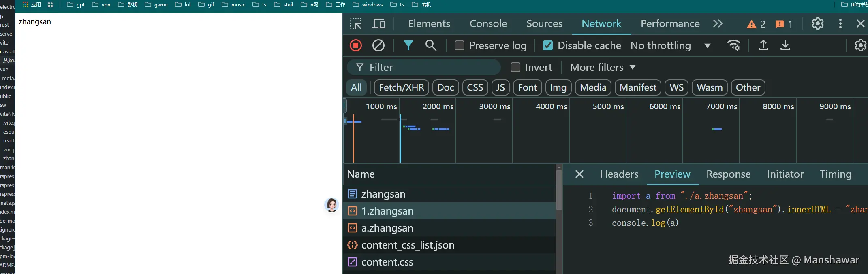Open DevTools settings gear
Viewport: 868px width, 274px height.
(x=818, y=24)
